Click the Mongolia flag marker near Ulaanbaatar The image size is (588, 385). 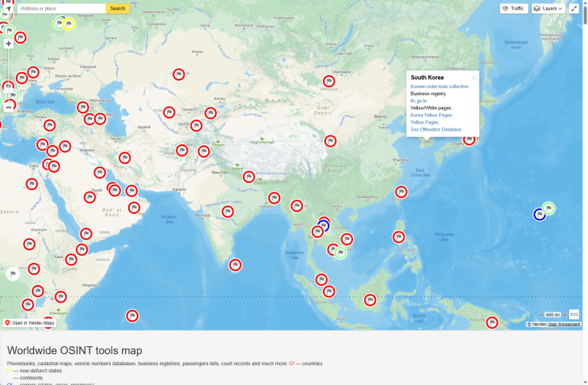[x=329, y=81]
